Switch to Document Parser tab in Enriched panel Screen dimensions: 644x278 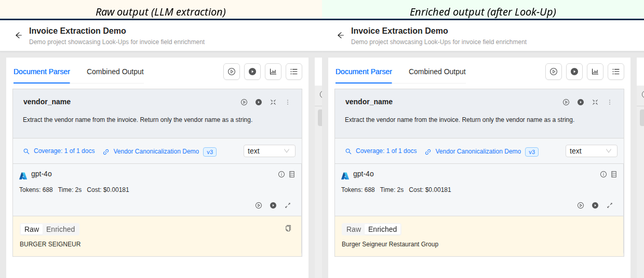[x=364, y=72]
